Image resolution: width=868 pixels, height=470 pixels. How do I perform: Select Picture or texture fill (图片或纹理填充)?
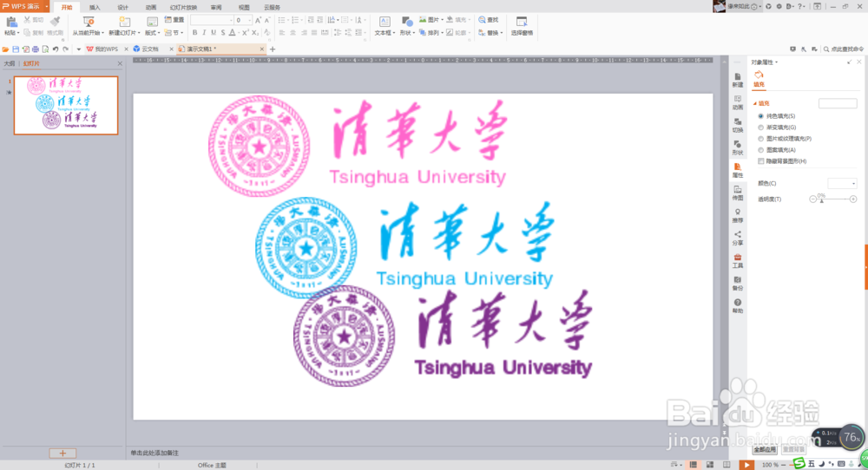pyautogui.click(x=760, y=139)
